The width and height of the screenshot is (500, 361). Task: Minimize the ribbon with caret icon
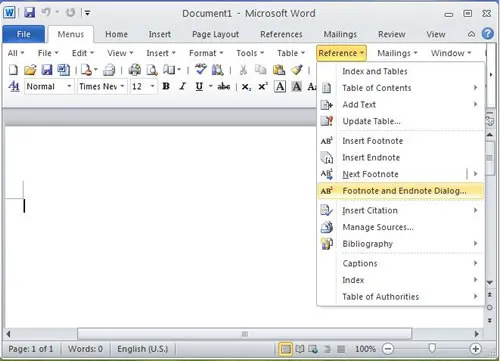471,34
